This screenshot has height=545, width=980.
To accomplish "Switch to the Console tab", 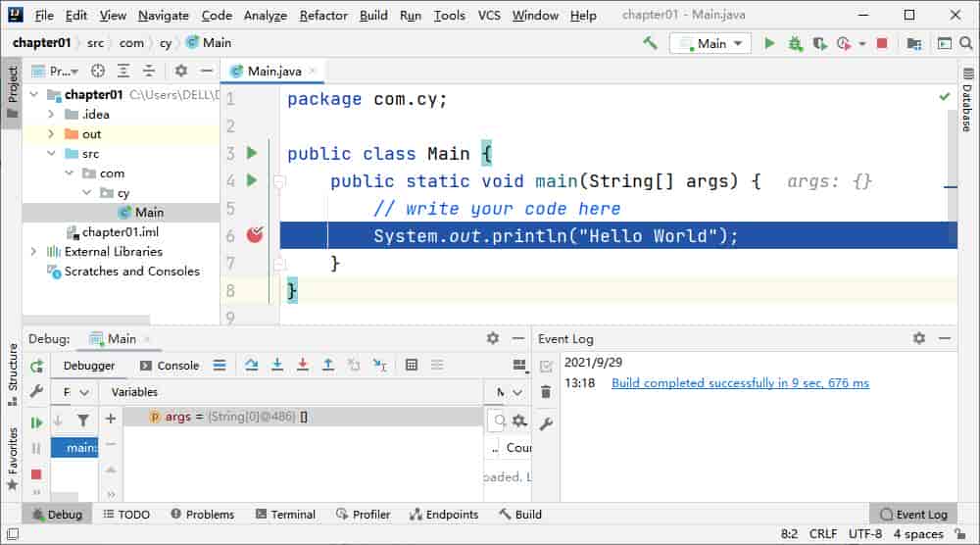I will 170,366.
